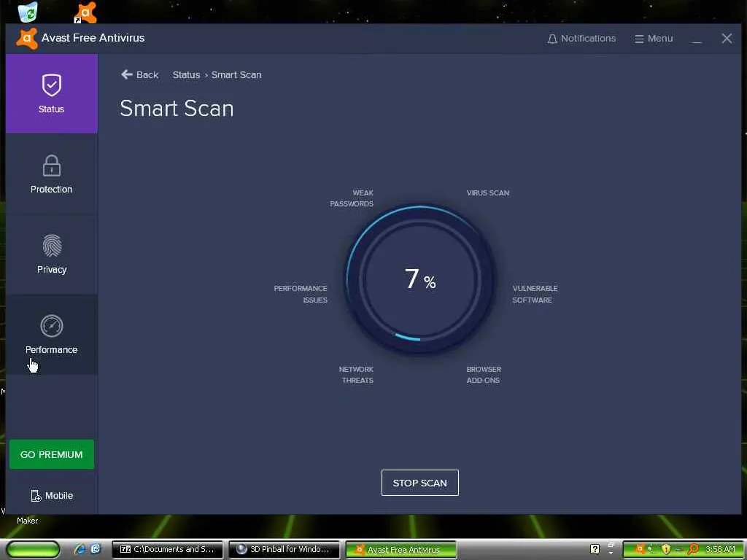Click Avast Free Antivirus taskbar button
Screen dimensions: 747x560
401,550
